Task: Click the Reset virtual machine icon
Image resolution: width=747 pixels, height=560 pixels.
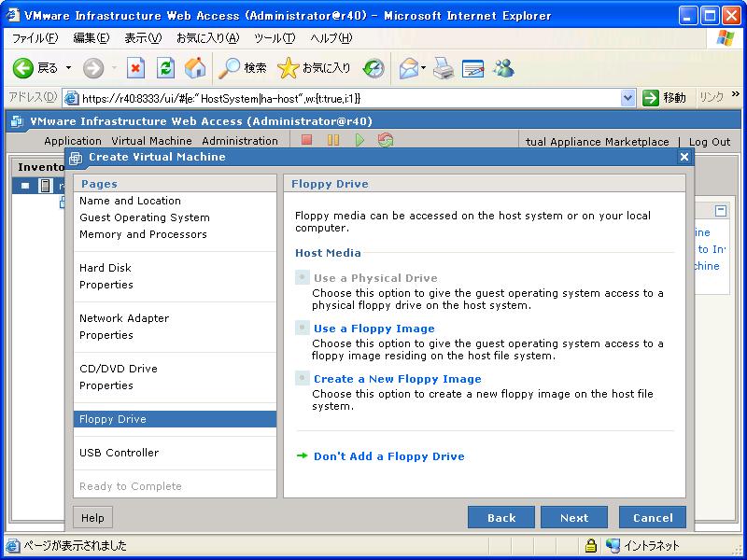Action: click(x=386, y=140)
